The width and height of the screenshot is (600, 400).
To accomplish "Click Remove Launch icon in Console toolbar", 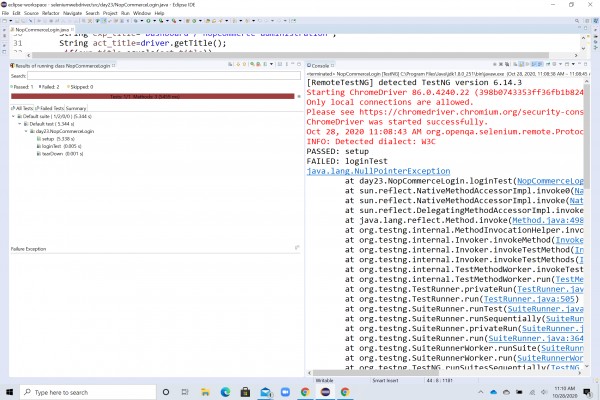I will (x=501, y=64).
